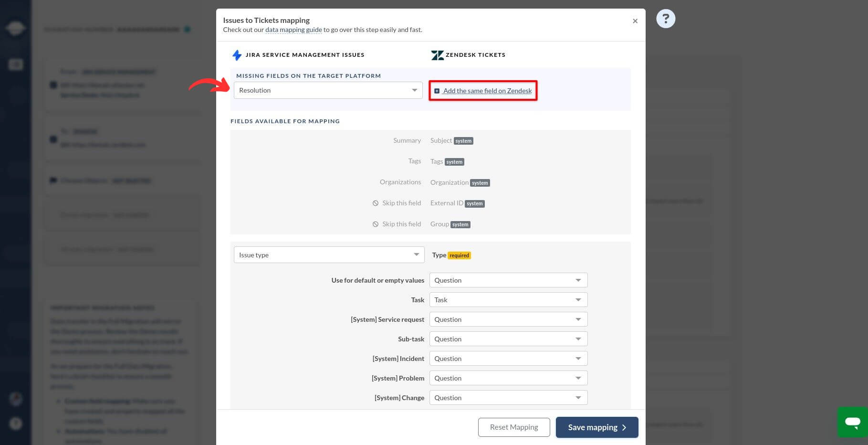Open the data mapping guide link
Image resolution: width=868 pixels, height=445 pixels.
[x=293, y=30]
